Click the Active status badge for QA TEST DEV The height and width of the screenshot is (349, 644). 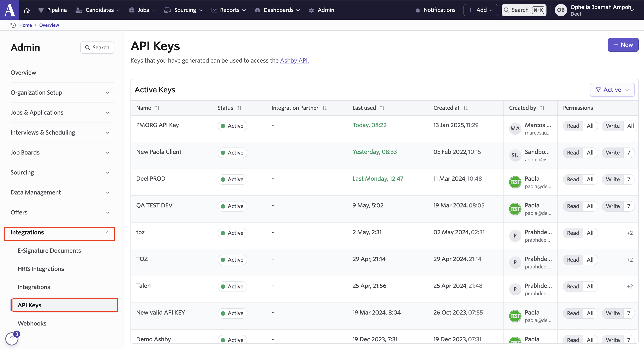(232, 206)
